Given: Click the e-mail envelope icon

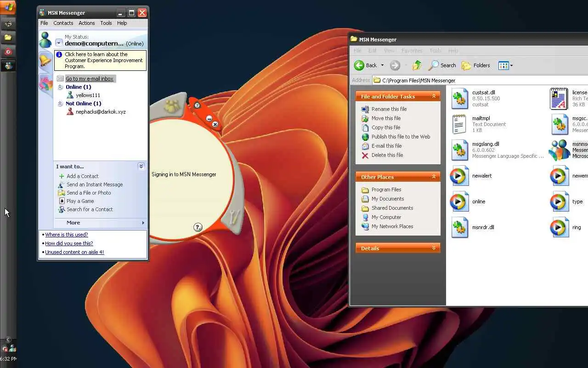Looking at the screenshot, I should 60,79.
